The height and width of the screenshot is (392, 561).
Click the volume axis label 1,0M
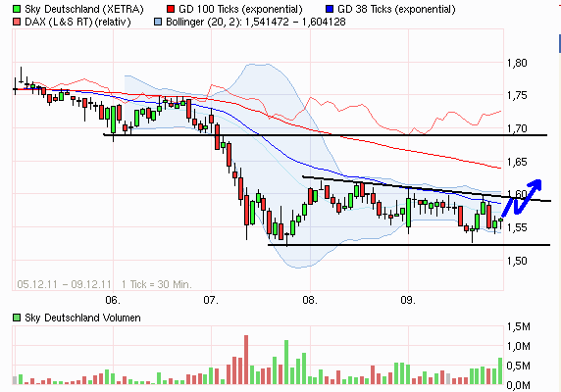click(x=519, y=346)
